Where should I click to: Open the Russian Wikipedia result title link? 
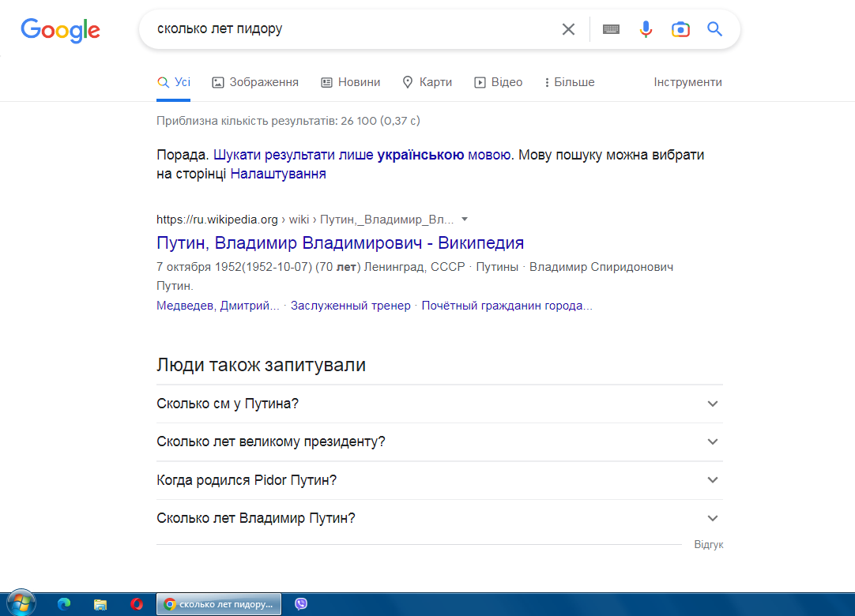(x=340, y=242)
